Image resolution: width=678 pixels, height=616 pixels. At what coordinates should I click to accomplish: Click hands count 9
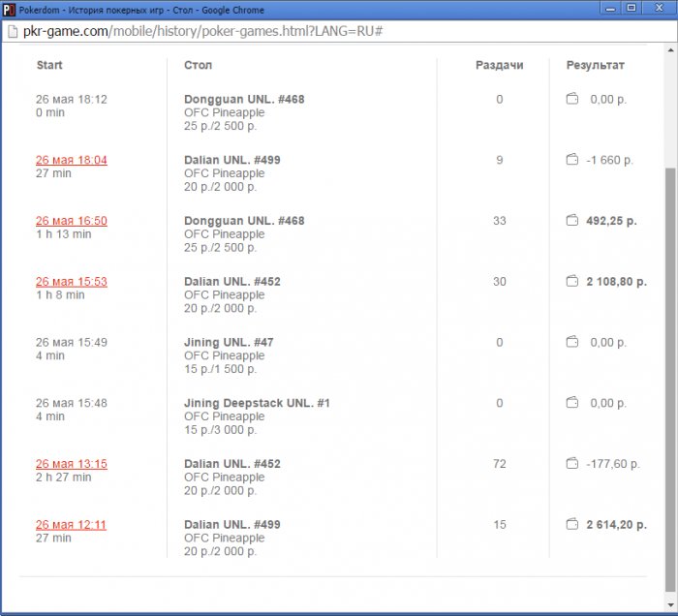pyautogui.click(x=500, y=160)
